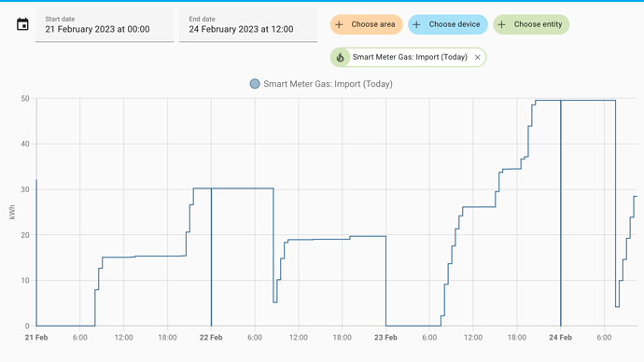Edit the Start date field
The image size is (644, 362).
click(x=105, y=24)
